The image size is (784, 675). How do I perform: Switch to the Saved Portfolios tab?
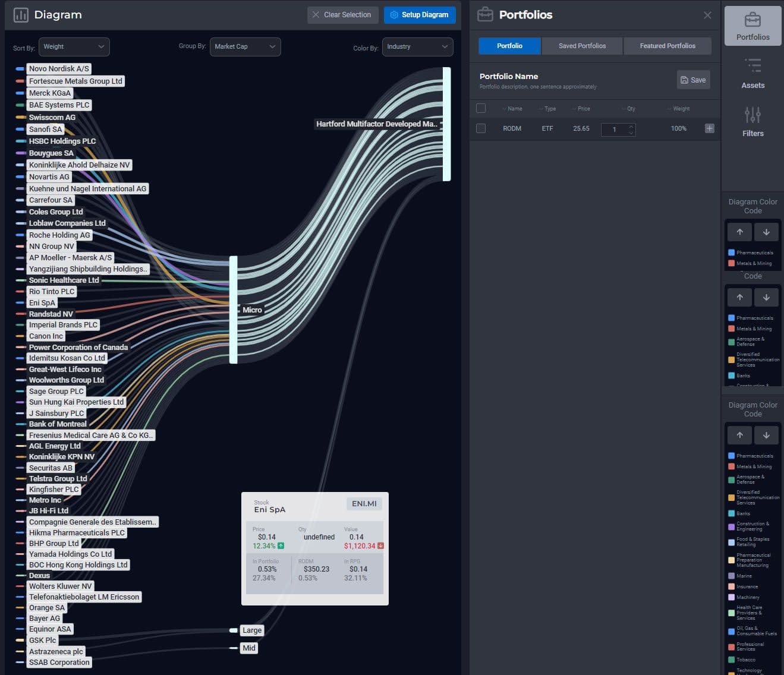582,46
